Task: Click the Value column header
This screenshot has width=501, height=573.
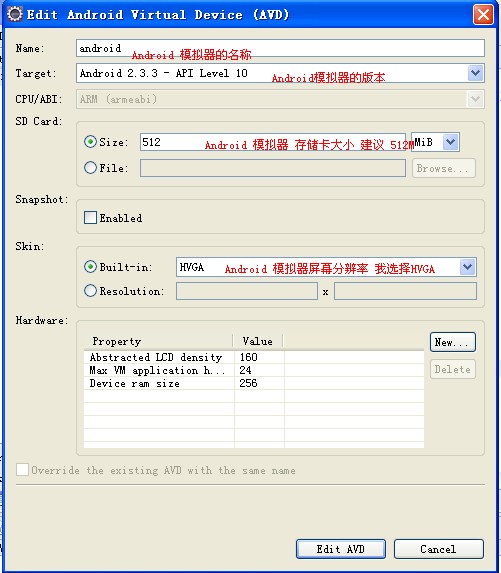Action: tap(258, 341)
